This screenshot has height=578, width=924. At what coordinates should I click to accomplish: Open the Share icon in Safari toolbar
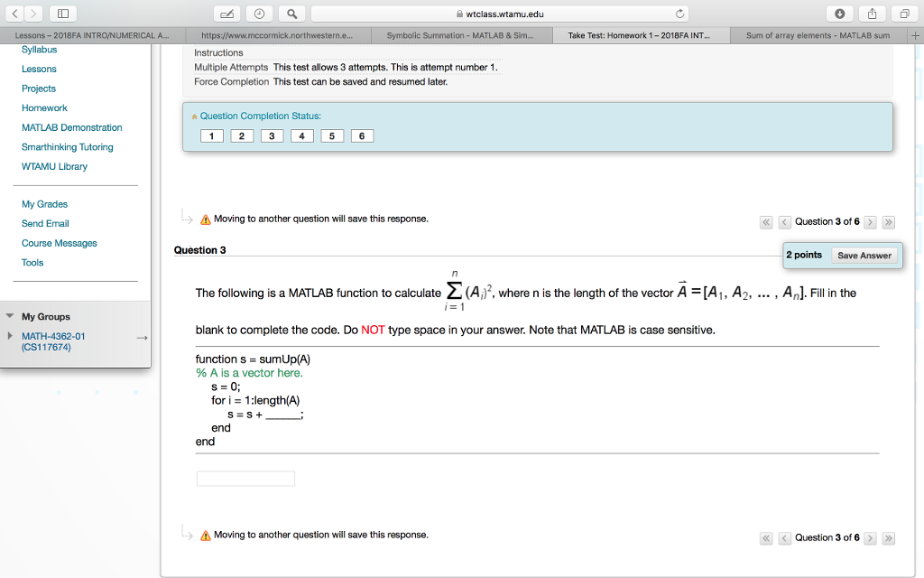point(873,14)
